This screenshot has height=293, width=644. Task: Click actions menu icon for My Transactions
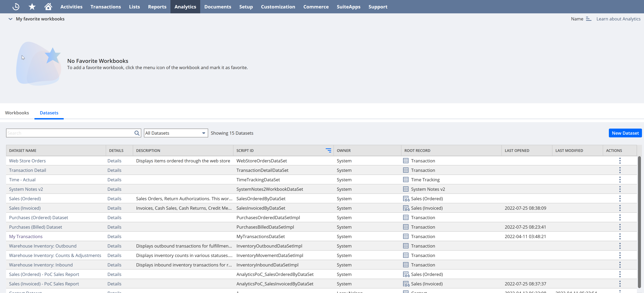[x=620, y=236]
